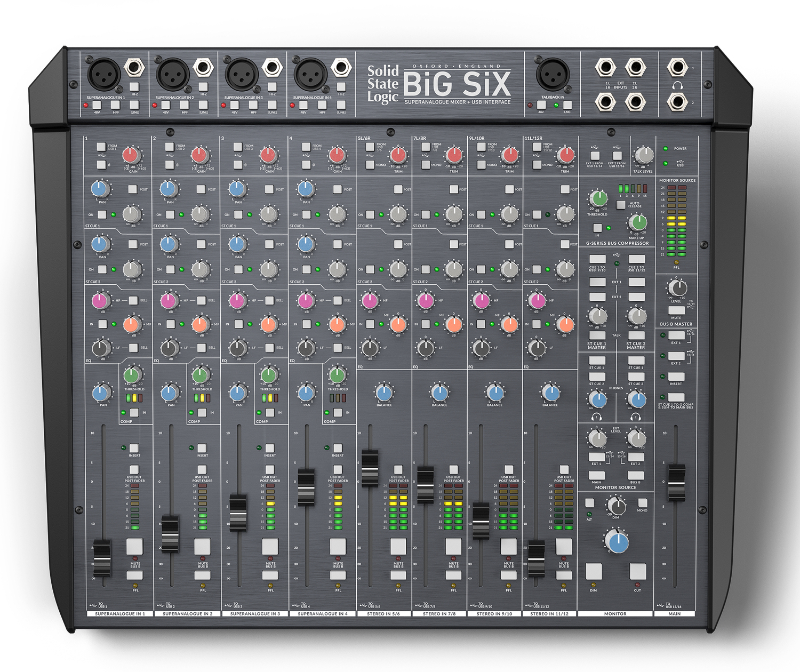Select MAIN as the monitor source
The width and height of the screenshot is (800, 672).
pos(597,475)
